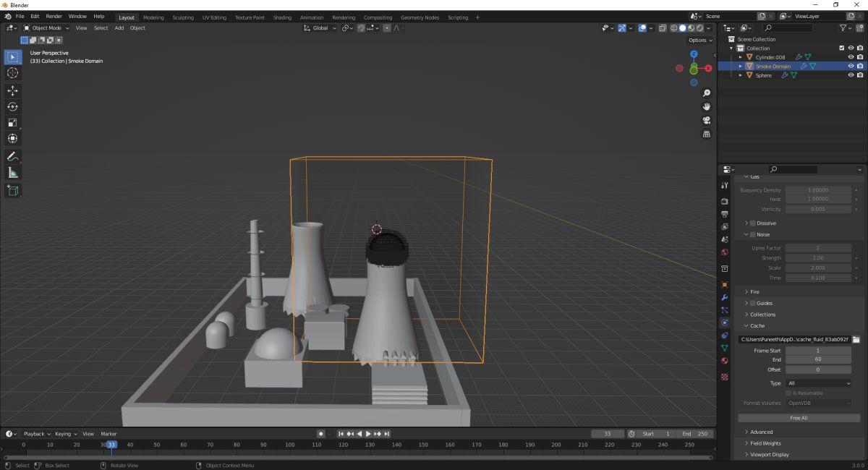Image resolution: width=868 pixels, height=470 pixels.
Task: Click the Noise Strength value slider
Action: (x=818, y=258)
